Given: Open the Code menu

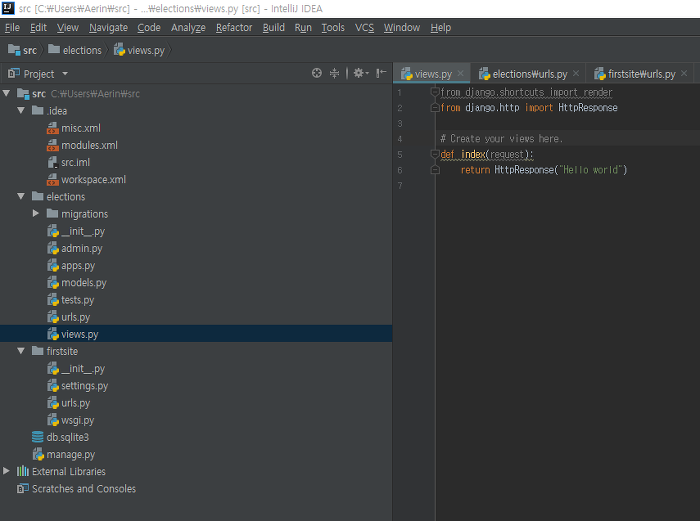Looking at the screenshot, I should coord(149,28).
